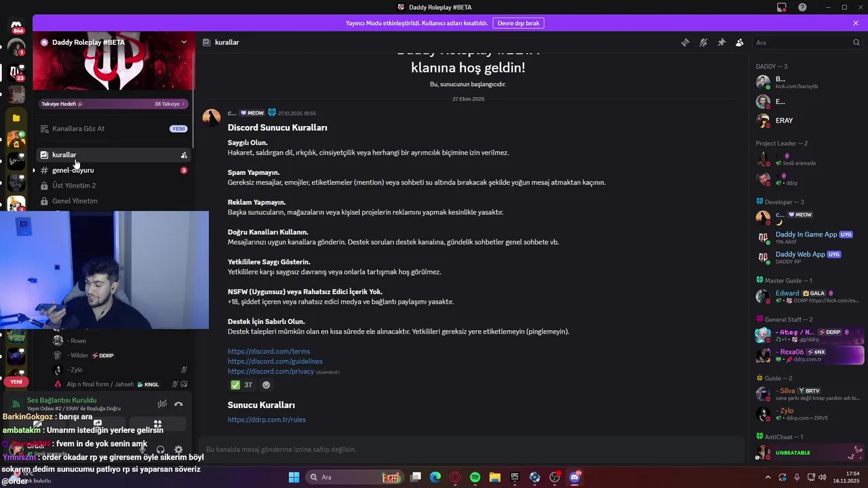The height and width of the screenshot is (488, 868).
Task: Click member ERAY in the member list
Action: point(809,121)
